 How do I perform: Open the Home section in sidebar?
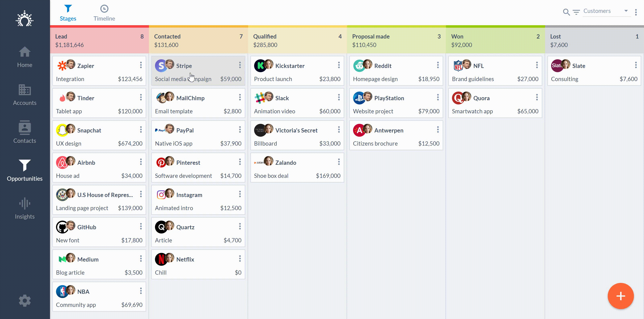[x=25, y=57]
